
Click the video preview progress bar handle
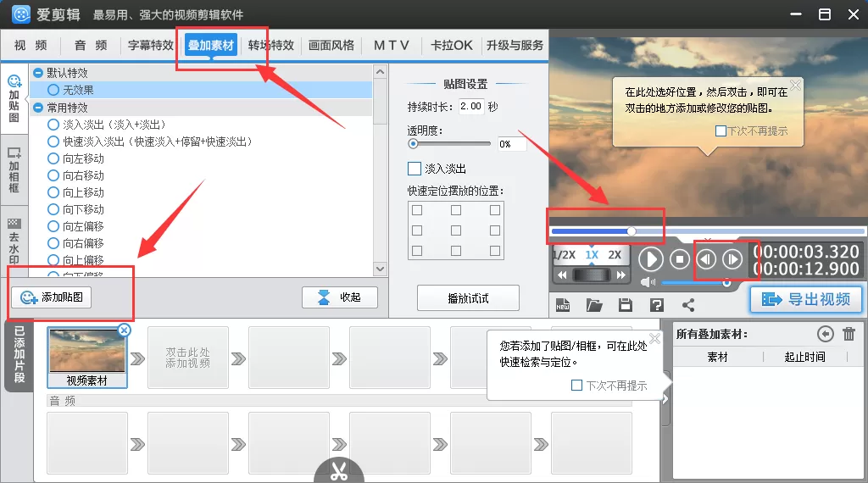(632, 230)
